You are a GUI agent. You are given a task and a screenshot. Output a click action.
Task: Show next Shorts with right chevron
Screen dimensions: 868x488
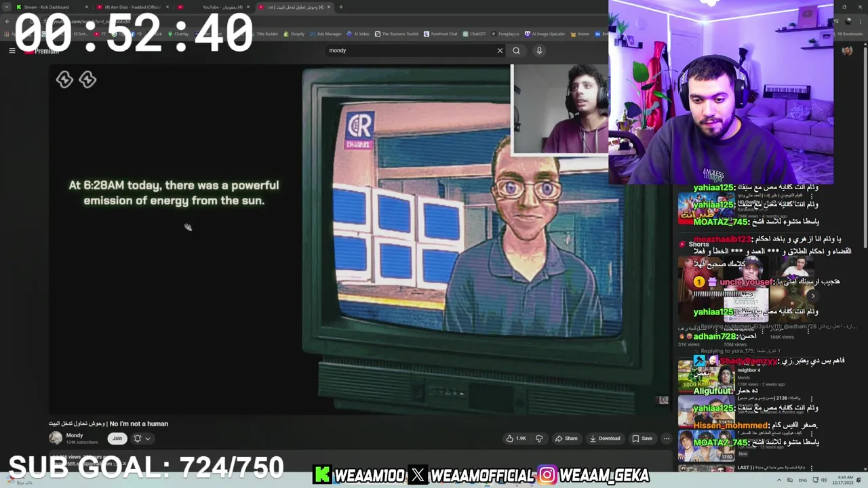coord(812,296)
